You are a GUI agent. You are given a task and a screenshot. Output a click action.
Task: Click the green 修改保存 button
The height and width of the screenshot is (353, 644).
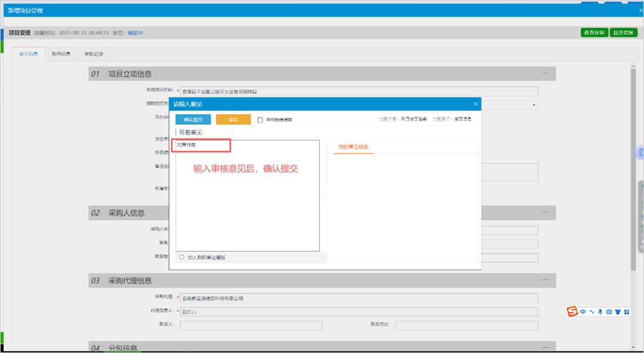[594, 33]
